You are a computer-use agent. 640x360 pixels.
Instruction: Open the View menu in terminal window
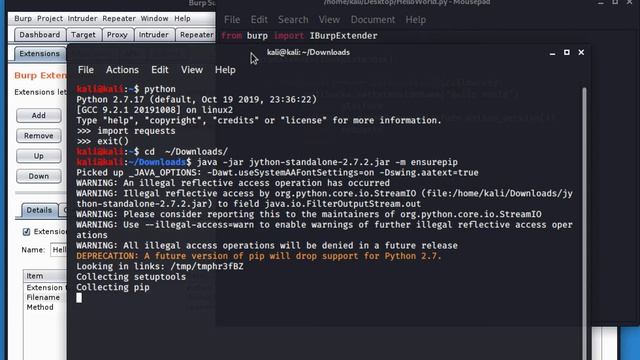pyautogui.click(x=192, y=70)
